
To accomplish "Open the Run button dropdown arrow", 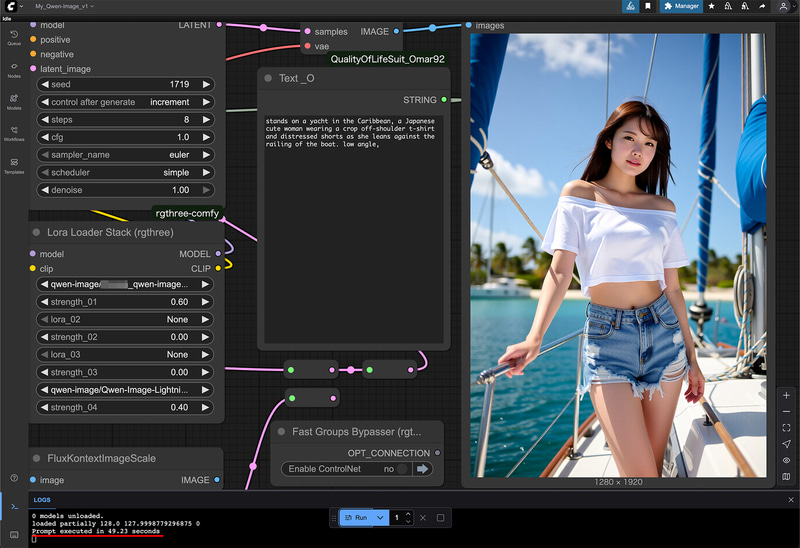I will (380, 518).
